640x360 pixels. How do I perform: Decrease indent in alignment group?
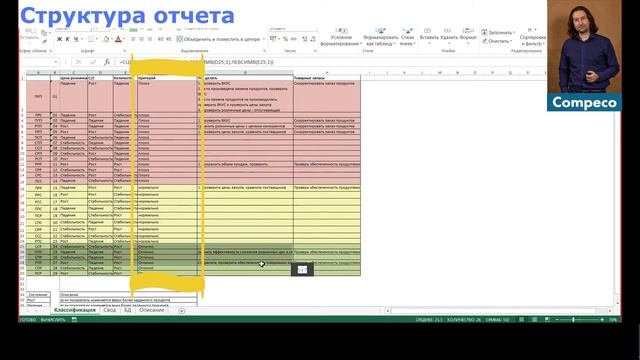click(x=160, y=39)
